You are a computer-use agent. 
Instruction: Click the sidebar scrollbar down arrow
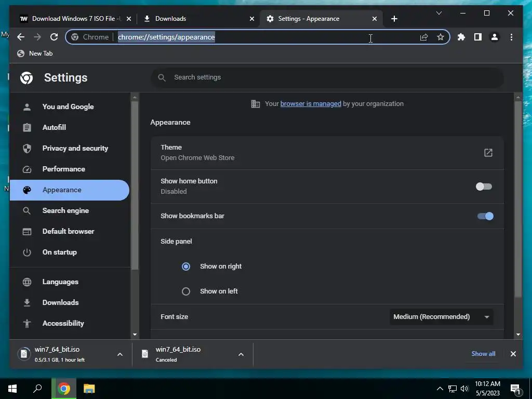point(135,335)
